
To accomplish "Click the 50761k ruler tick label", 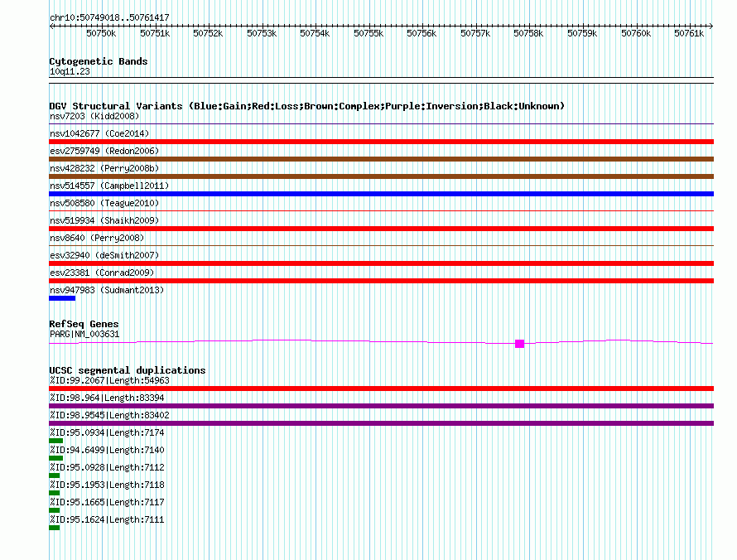I will coord(689,33).
